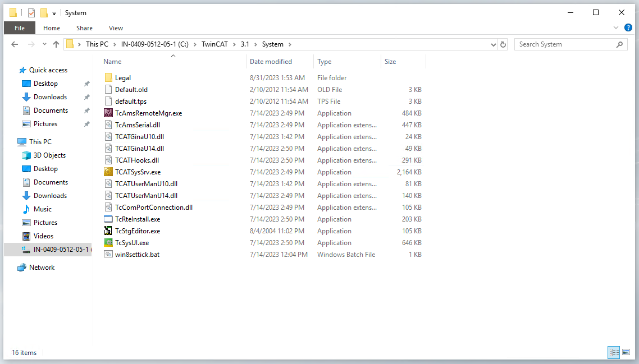Open pinned Downloads under Quick access
Screen dimensions: 639x364
(x=50, y=97)
